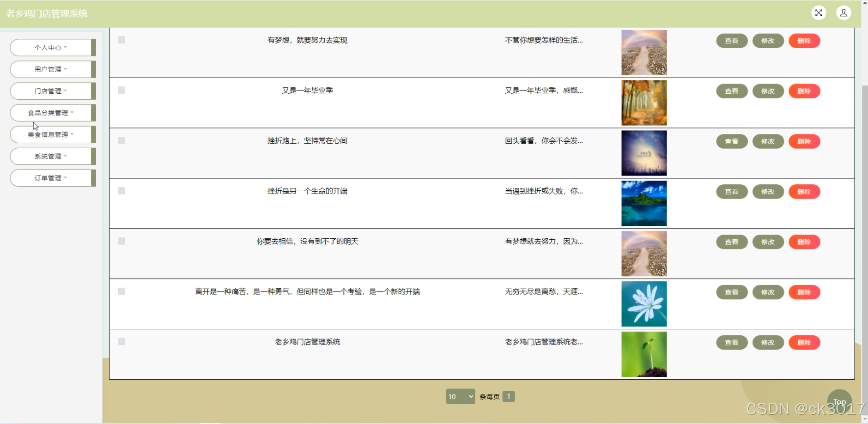The height and width of the screenshot is (424, 868).
Task: Edit the 你要去相信，没有到不了的明天 entry
Action: tap(768, 242)
